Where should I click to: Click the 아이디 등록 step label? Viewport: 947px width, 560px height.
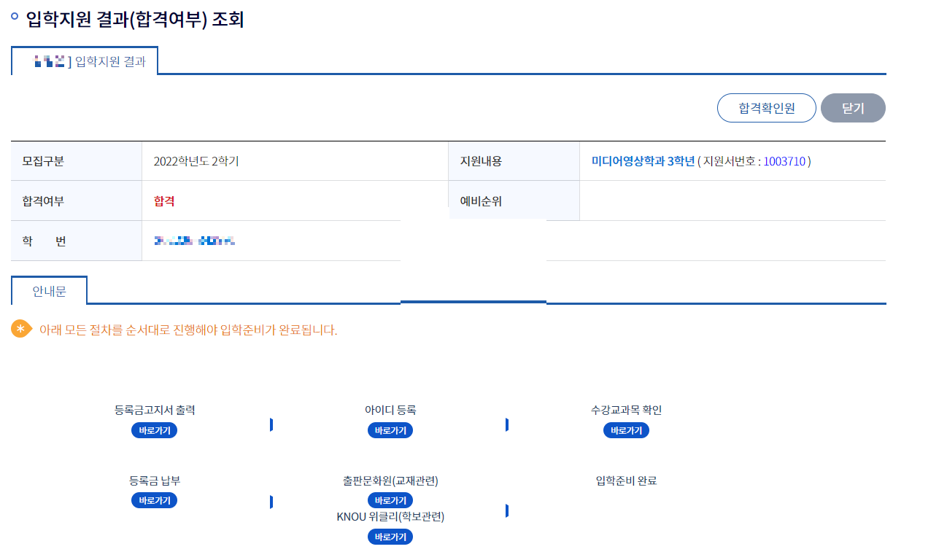[x=390, y=410]
